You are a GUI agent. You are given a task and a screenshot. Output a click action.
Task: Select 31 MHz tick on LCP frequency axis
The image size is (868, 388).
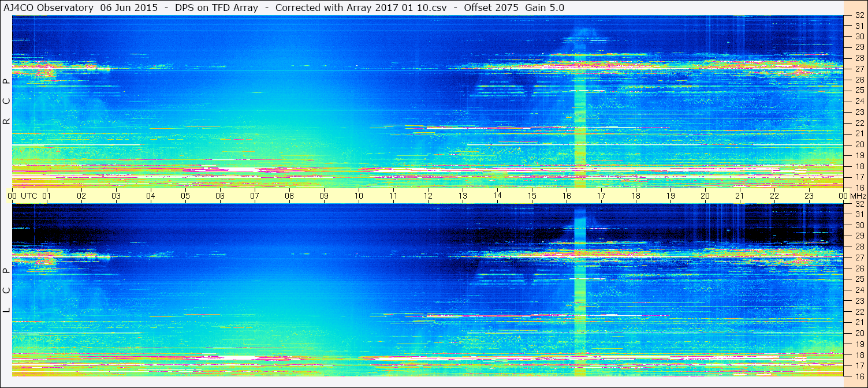[859, 214]
